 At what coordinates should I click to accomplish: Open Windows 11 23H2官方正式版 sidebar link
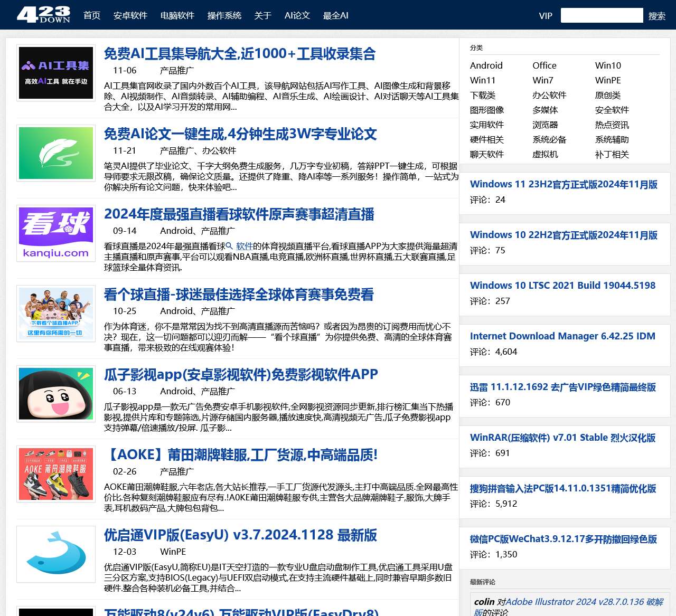564,184
